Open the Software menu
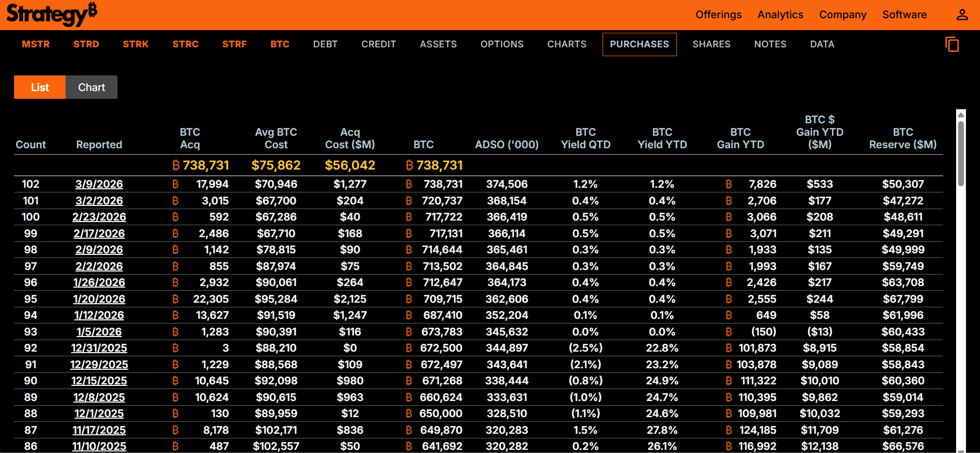This screenshot has height=453, width=980. (x=904, y=15)
